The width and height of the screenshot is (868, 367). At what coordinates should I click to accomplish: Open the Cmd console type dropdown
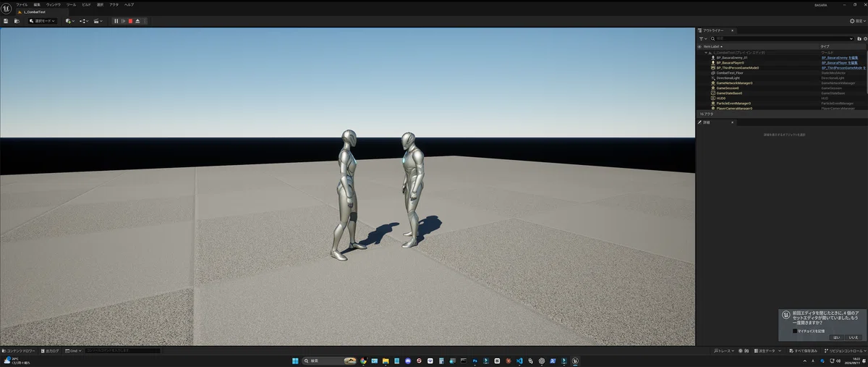coord(73,350)
